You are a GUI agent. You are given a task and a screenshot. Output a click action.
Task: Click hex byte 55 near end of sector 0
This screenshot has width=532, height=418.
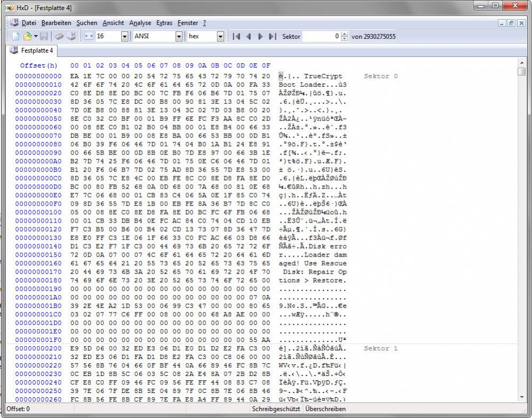point(253,340)
